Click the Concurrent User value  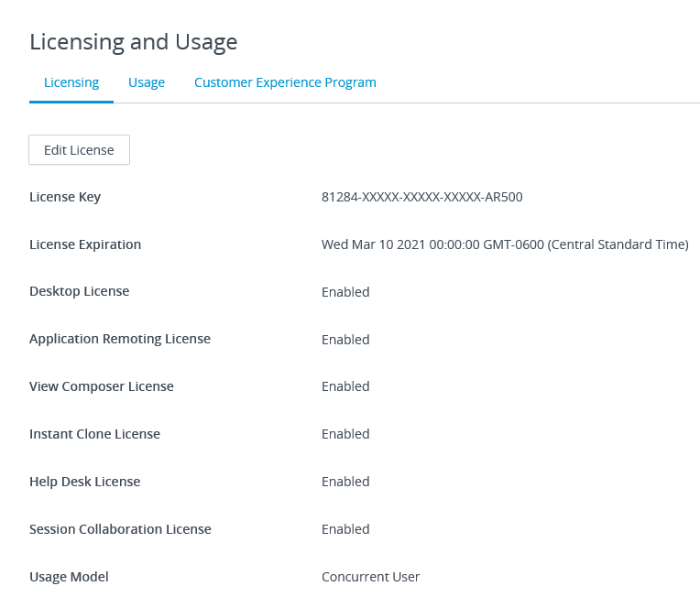(x=370, y=577)
